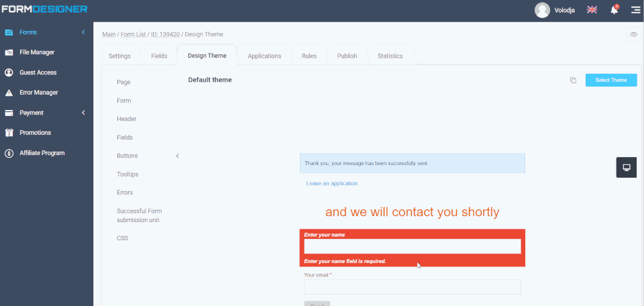Viewport: 644px width, 306px height.
Task: Open Fields design settings in sidebar
Action: [x=125, y=138]
